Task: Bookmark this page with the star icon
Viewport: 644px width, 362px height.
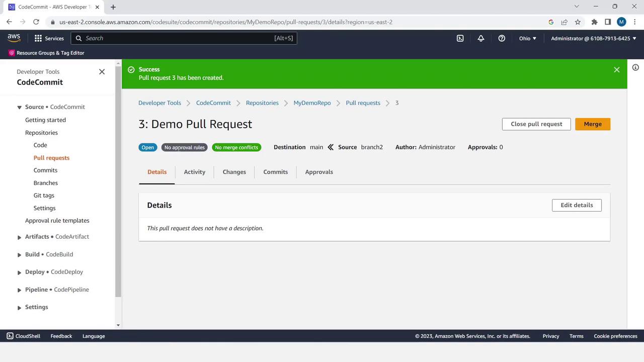Action: pos(578,22)
